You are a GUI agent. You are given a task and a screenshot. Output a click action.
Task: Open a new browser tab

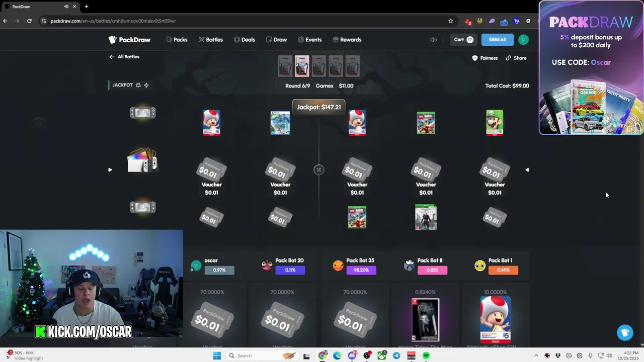87,7
